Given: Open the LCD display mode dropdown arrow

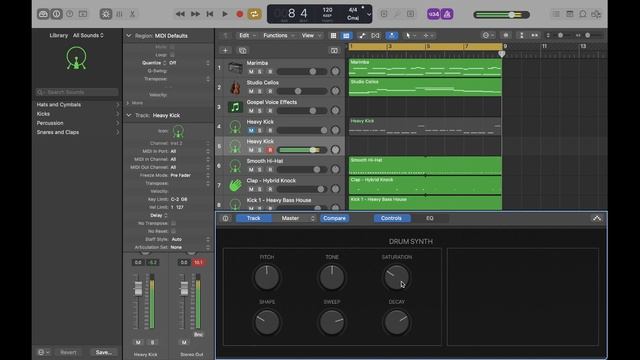Looking at the screenshot, I should point(369,14).
